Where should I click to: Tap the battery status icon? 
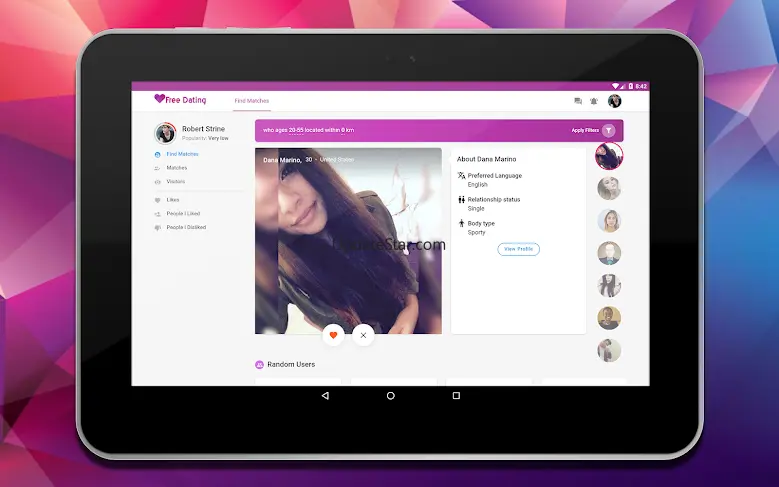coord(630,86)
